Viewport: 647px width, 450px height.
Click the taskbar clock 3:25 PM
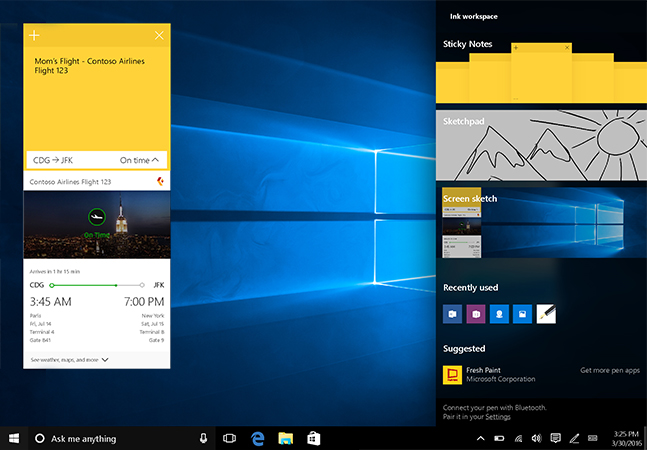tap(626, 434)
